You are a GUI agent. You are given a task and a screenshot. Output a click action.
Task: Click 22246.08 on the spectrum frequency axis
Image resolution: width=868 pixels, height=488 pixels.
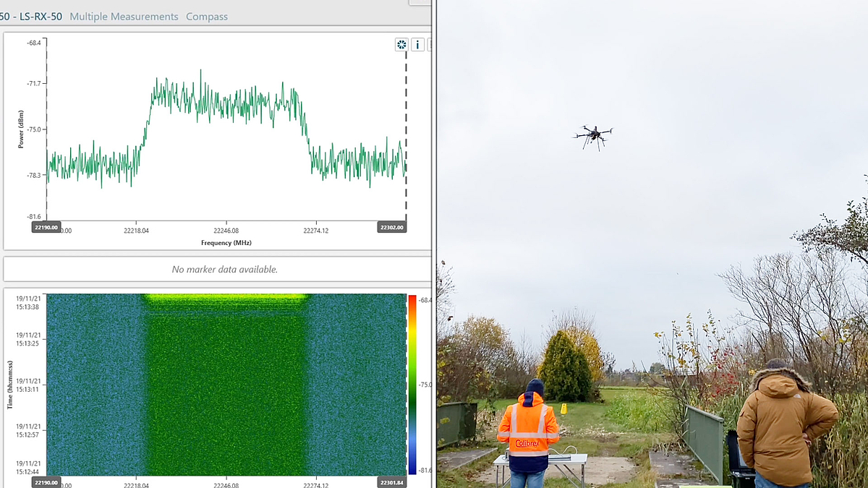click(x=226, y=231)
